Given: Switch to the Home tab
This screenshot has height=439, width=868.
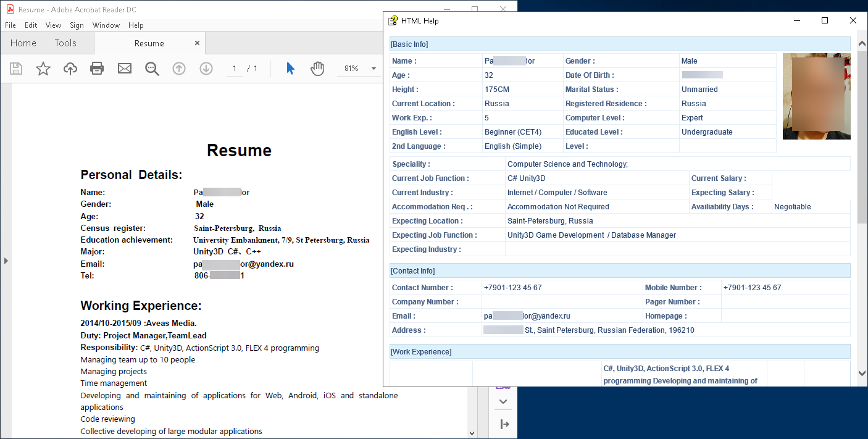Looking at the screenshot, I should (x=23, y=43).
